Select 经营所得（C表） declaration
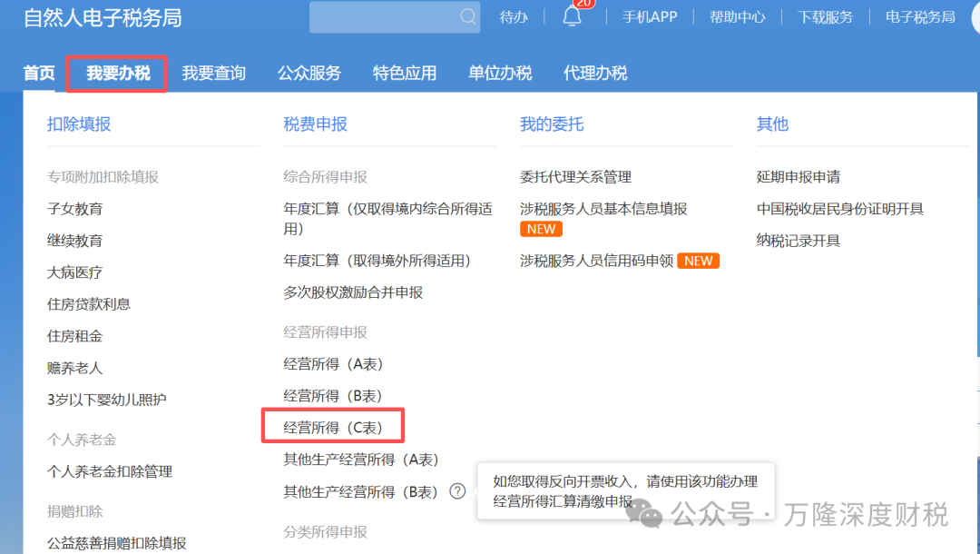Viewport: 980px width, 554px height. [333, 427]
